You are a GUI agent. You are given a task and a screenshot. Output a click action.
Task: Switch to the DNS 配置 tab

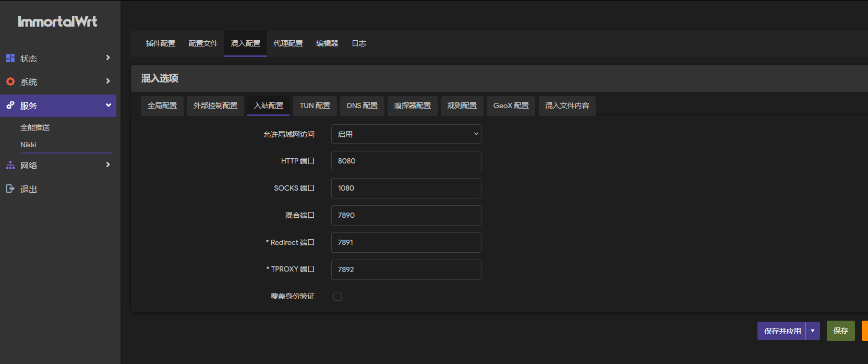362,105
